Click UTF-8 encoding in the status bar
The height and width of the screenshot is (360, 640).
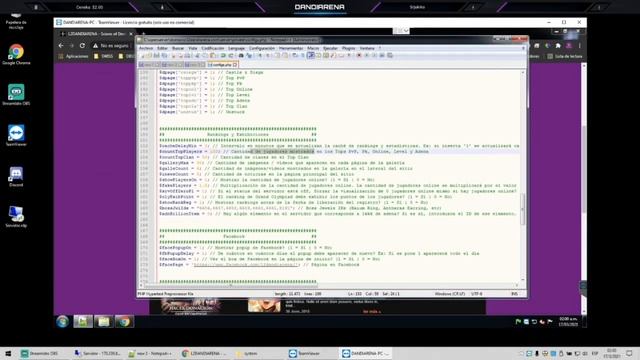(x=476, y=293)
